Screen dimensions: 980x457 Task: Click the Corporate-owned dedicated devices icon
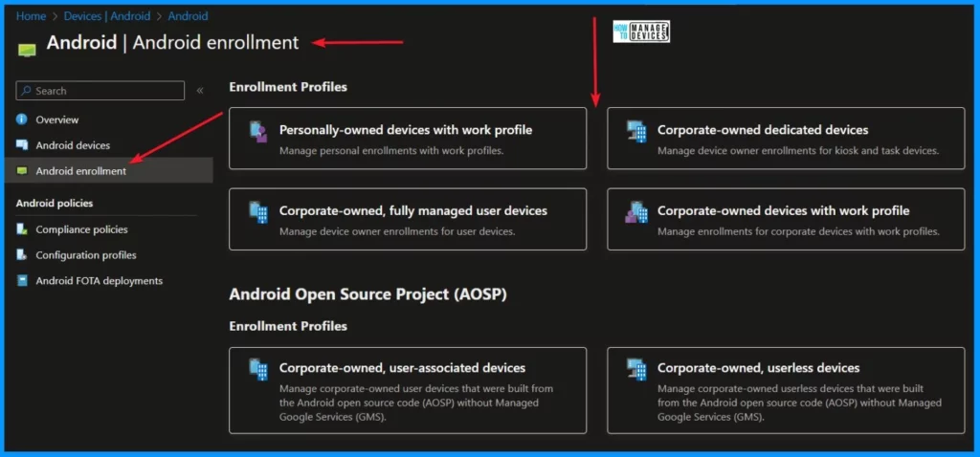click(x=636, y=132)
